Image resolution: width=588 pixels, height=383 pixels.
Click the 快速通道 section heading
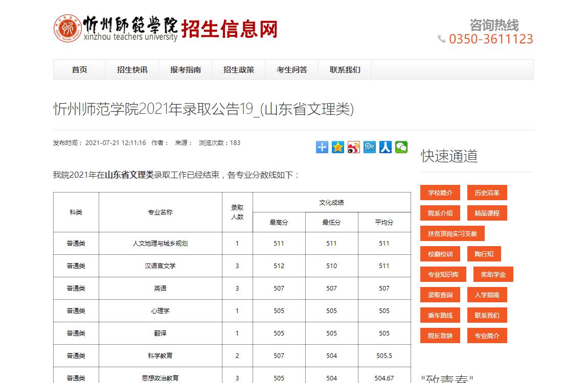point(449,156)
